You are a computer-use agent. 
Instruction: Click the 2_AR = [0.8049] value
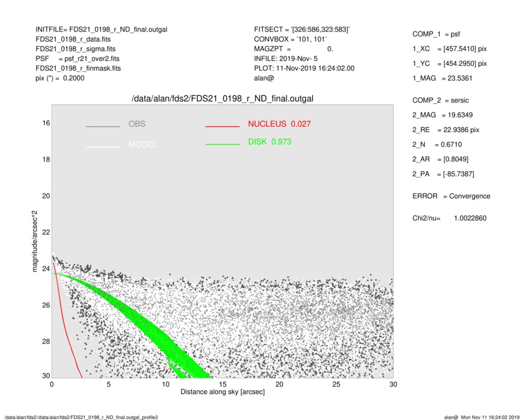coord(440,160)
